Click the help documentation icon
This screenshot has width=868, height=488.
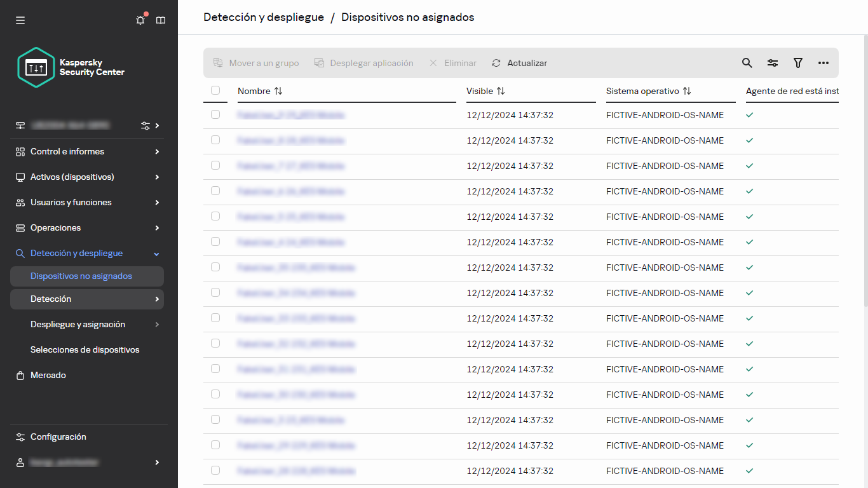(161, 20)
